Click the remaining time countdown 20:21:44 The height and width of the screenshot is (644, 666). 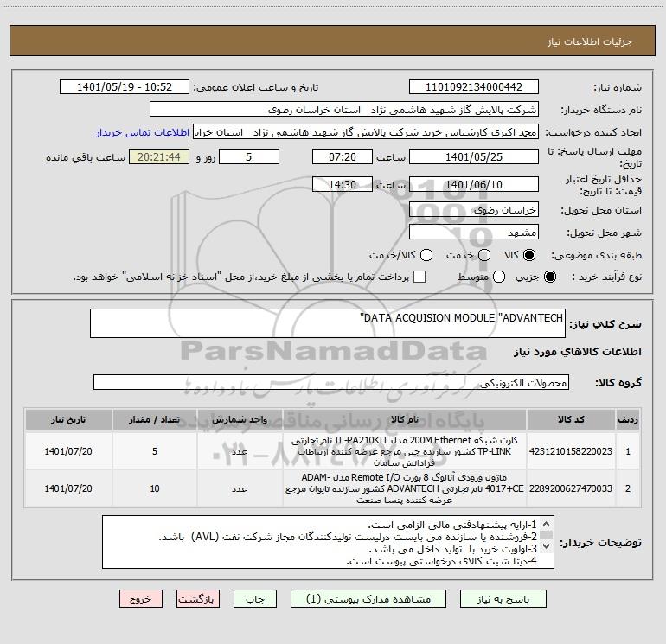click(159, 157)
